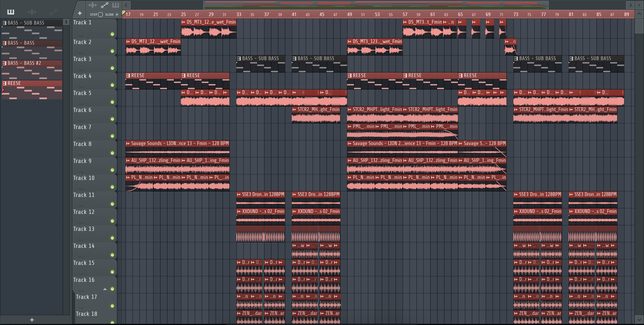This screenshot has width=644, height=325.
Task: Open the playlist options at the top right corner
Action: (x=639, y=5)
